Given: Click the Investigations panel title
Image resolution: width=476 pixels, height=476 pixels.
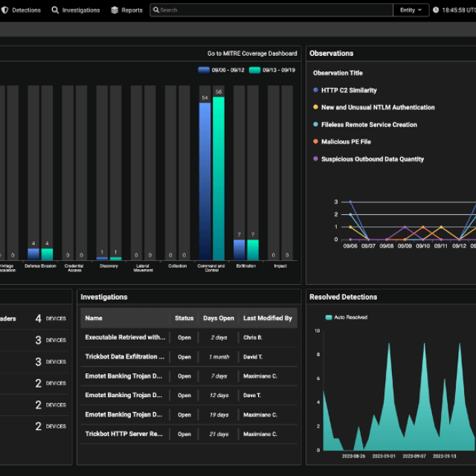Looking at the screenshot, I should 104,297.
